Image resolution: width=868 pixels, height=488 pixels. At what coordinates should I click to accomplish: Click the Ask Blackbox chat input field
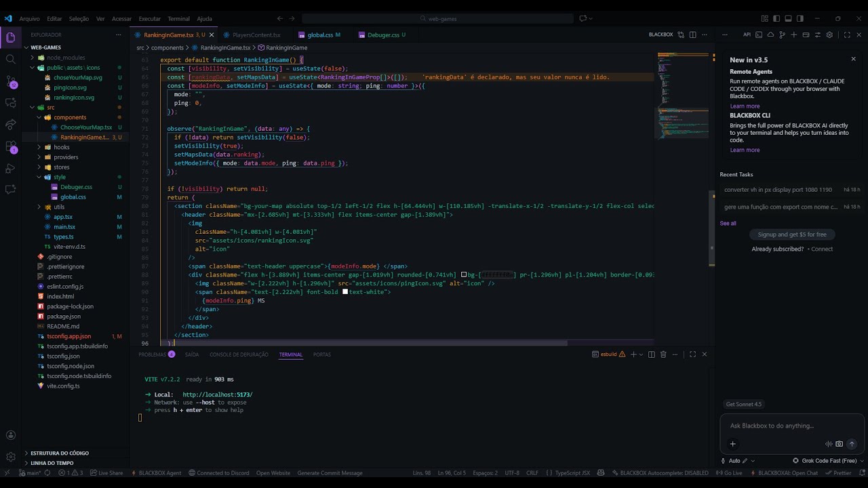[x=791, y=426]
